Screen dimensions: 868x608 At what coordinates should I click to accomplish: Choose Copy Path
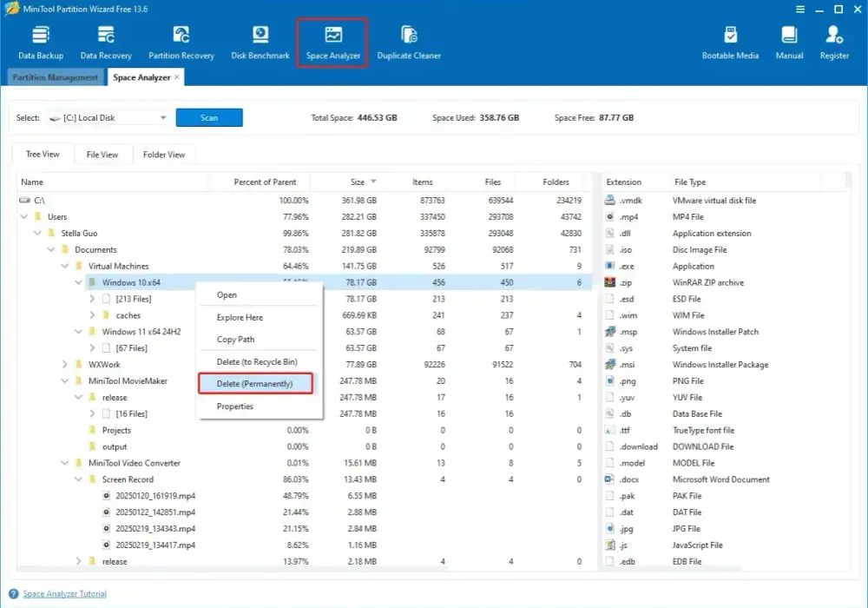click(x=260, y=340)
